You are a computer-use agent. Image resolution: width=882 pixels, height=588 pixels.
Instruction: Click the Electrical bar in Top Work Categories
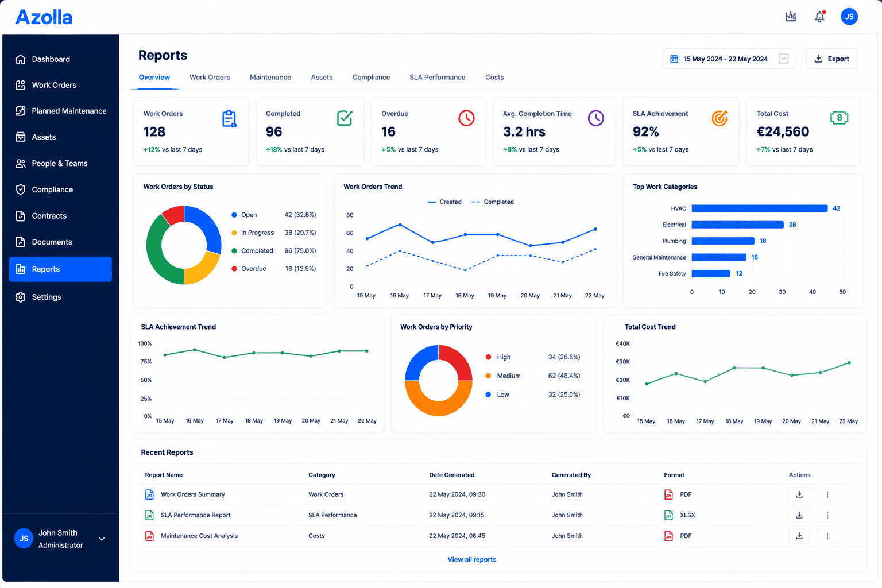738,225
